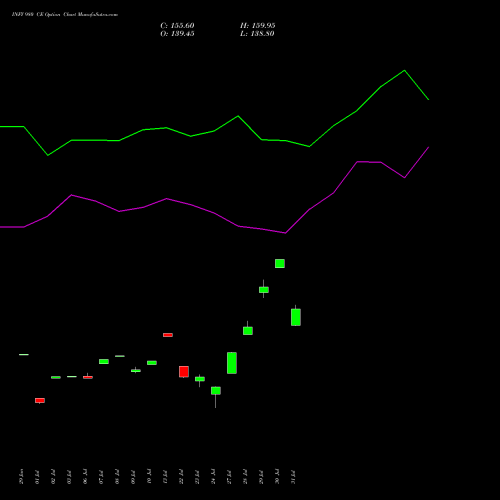This screenshot has height=500, width=500.
Task: Click the chart title text at top-left
Action: click(65, 15)
